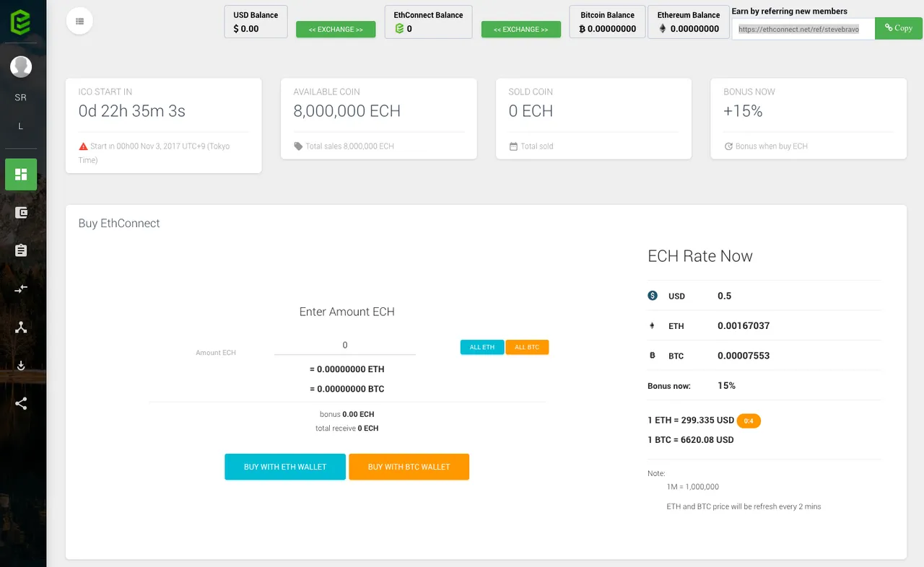This screenshot has height=567, width=924.
Task: Click the 'total receive 0 ECH' text
Action: (346, 428)
